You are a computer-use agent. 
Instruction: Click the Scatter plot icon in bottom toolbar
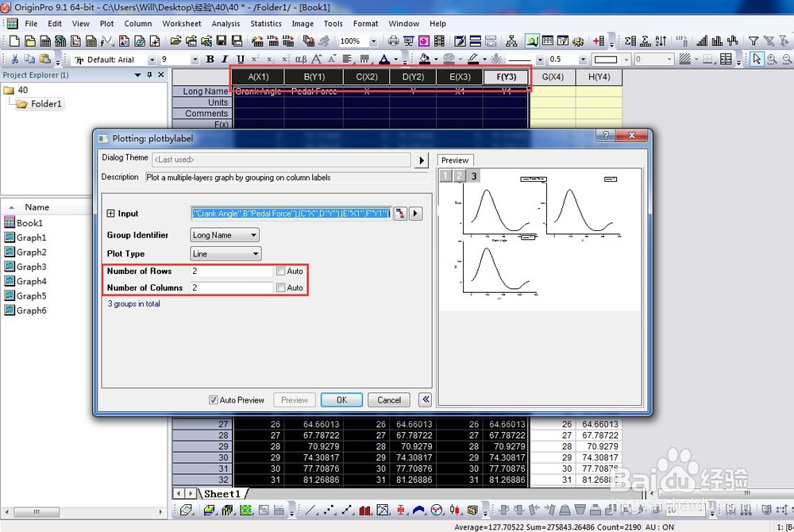pos(329,511)
